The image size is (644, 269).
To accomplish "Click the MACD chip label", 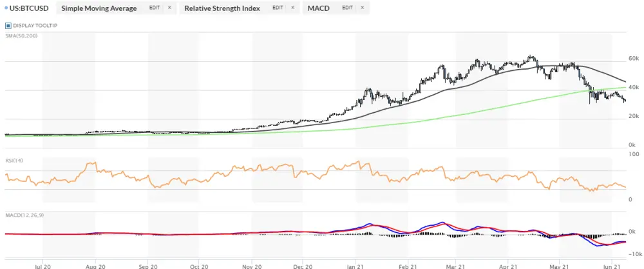I will click(319, 8).
